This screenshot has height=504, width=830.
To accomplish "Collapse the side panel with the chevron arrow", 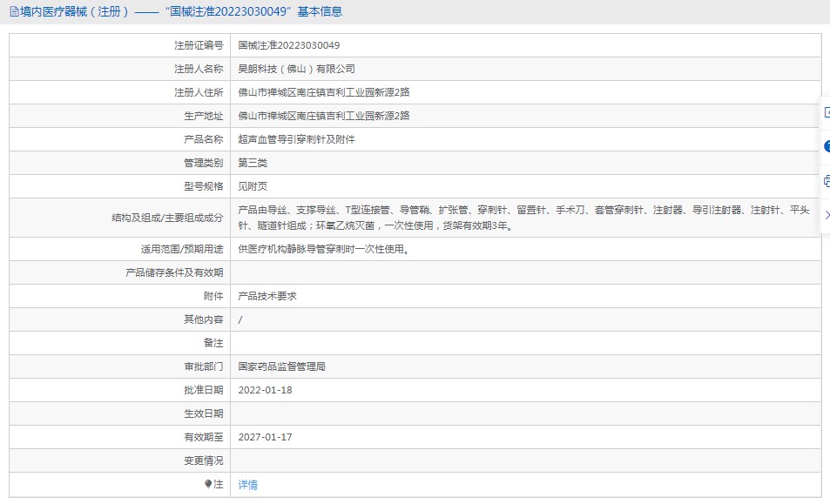I will [827, 215].
